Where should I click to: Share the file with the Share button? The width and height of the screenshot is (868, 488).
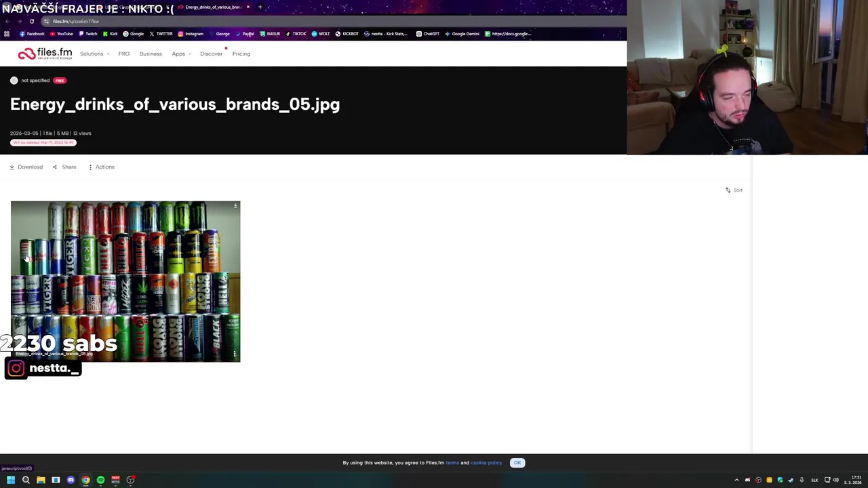point(64,167)
